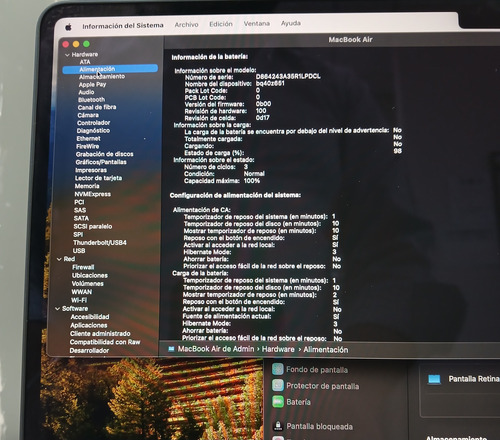Select Aplicaciones under Software

[x=89, y=325]
